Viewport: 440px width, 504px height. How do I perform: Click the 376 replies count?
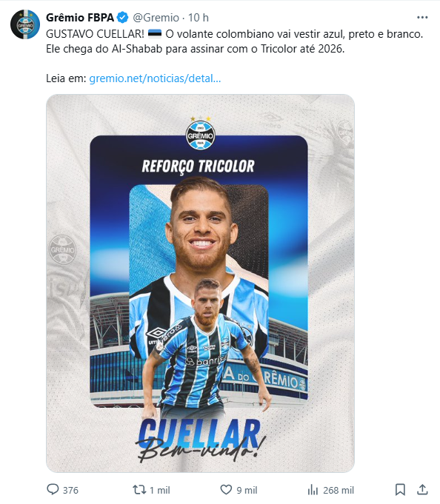[x=70, y=490]
